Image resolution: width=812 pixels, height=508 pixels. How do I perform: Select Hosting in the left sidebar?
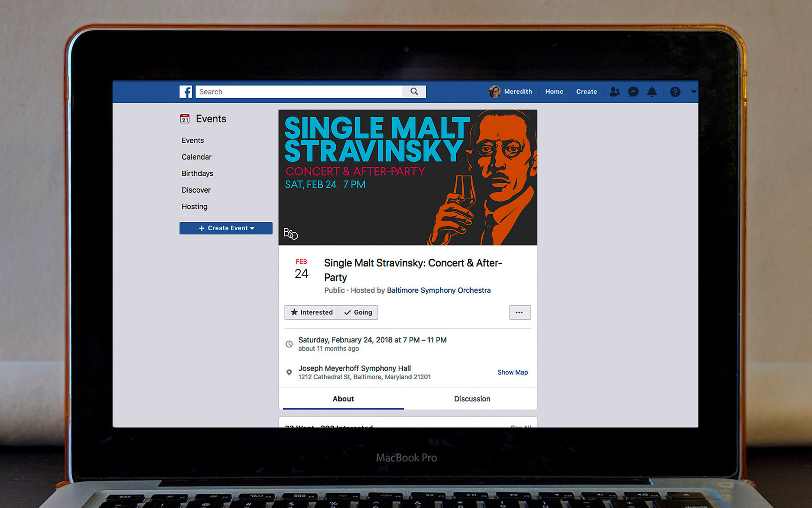(x=195, y=207)
